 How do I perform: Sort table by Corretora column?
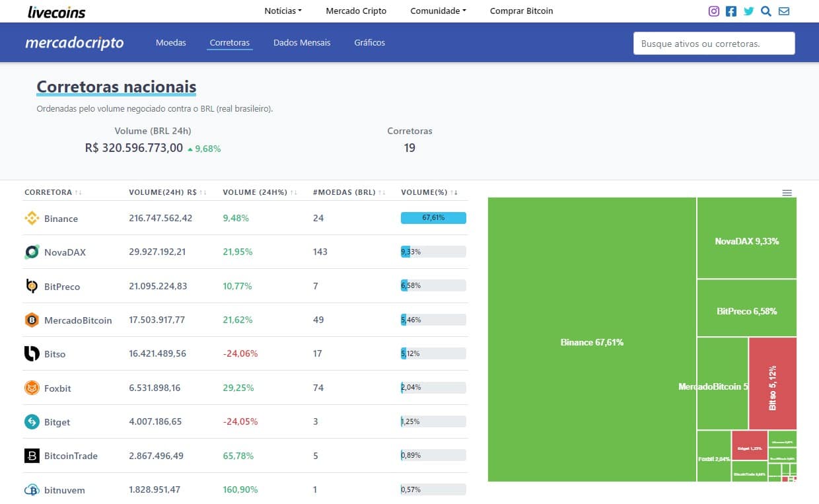53,192
